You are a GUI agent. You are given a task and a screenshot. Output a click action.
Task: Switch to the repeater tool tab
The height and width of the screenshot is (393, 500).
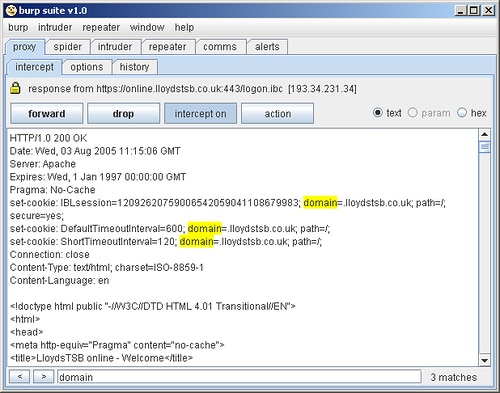(168, 47)
